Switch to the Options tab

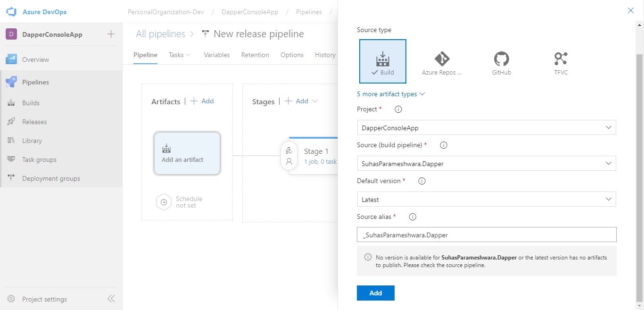[292, 55]
